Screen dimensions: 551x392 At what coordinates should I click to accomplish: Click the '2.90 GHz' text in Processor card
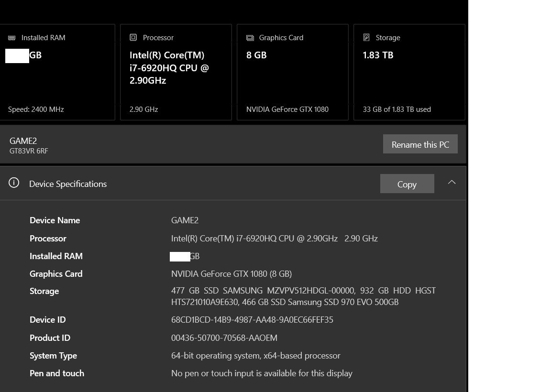pos(143,109)
